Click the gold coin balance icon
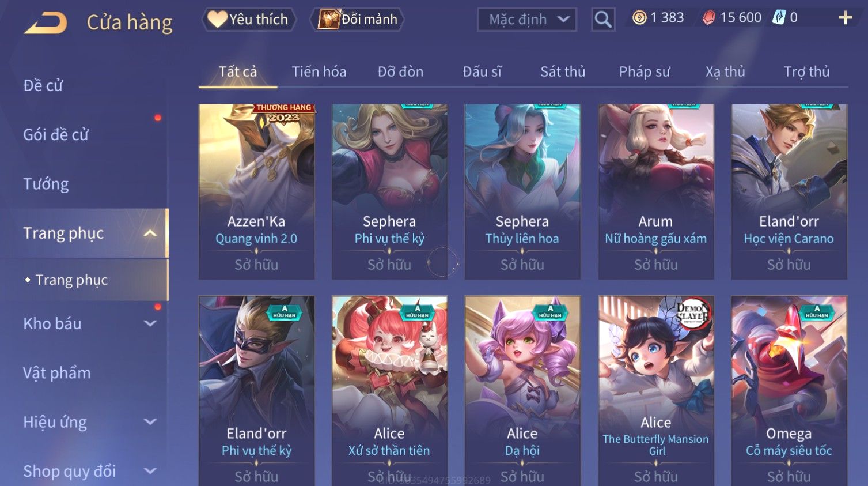This screenshot has width=868, height=486. coord(639,18)
